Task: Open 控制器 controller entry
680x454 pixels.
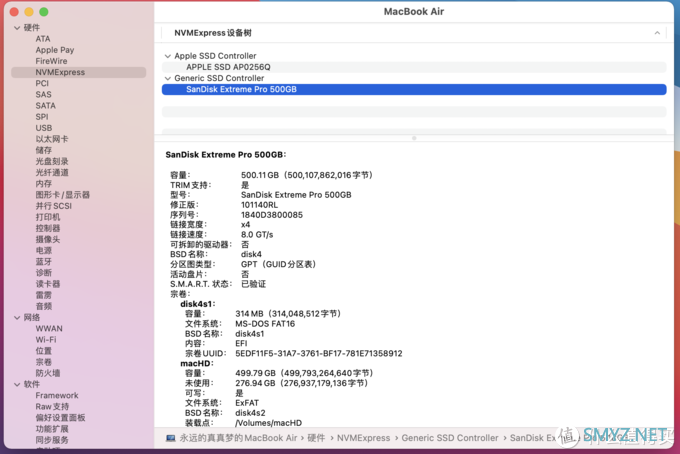Action: pyautogui.click(x=48, y=228)
